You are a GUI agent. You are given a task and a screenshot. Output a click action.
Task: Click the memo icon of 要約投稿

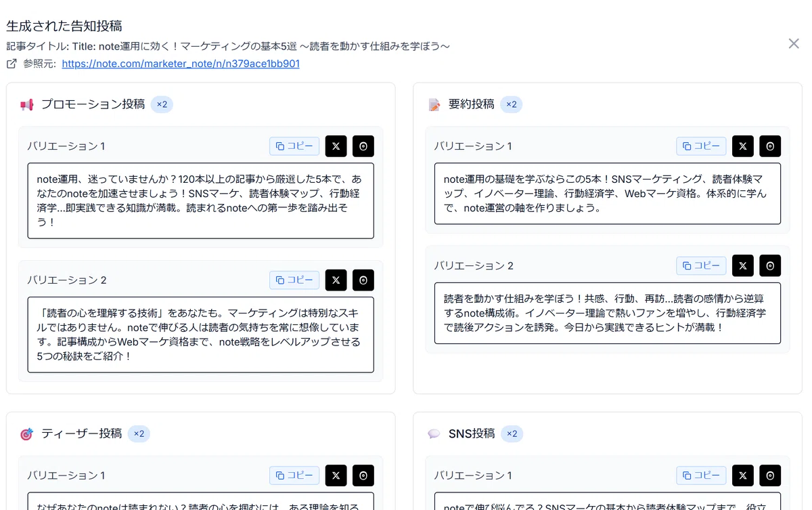(434, 104)
